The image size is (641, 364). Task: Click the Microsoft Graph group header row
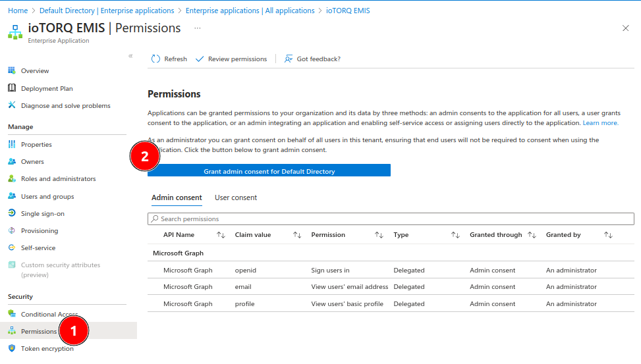coord(391,253)
